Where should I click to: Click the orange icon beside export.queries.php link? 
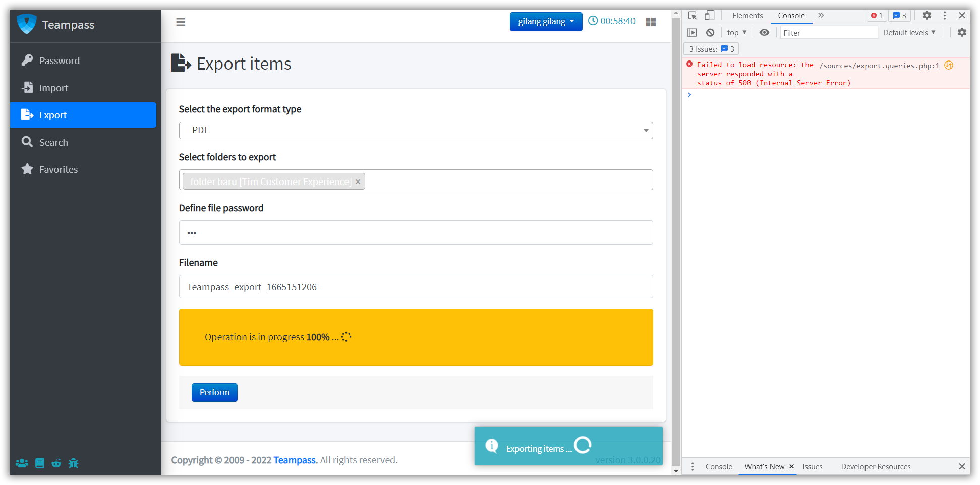click(x=949, y=65)
